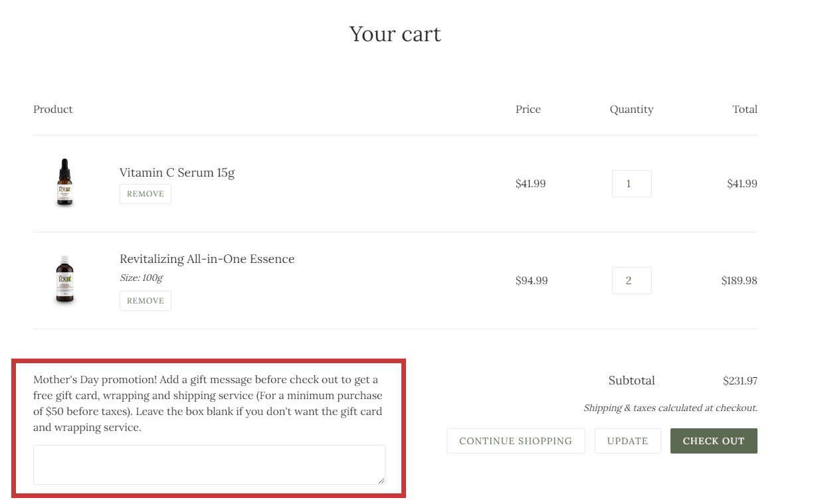Remove Revitalizing All-in-One Essence from the cart
The height and width of the screenshot is (504, 814).
pos(146,301)
